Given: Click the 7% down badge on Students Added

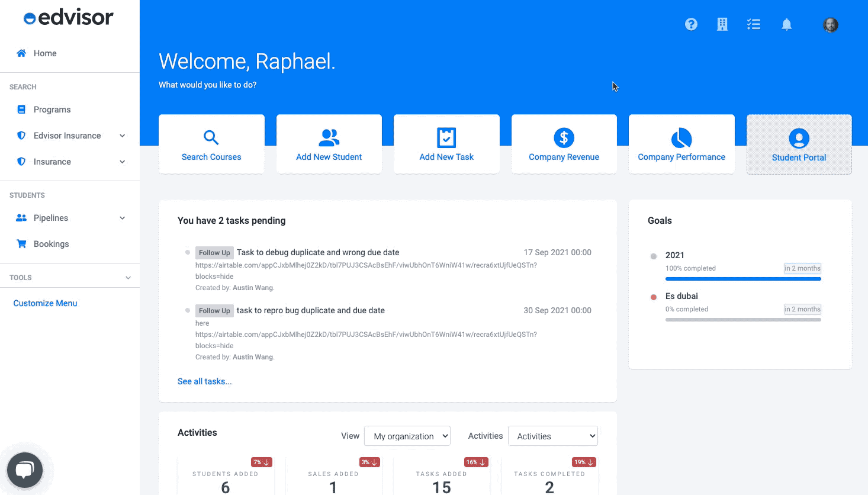Looking at the screenshot, I should (262, 462).
